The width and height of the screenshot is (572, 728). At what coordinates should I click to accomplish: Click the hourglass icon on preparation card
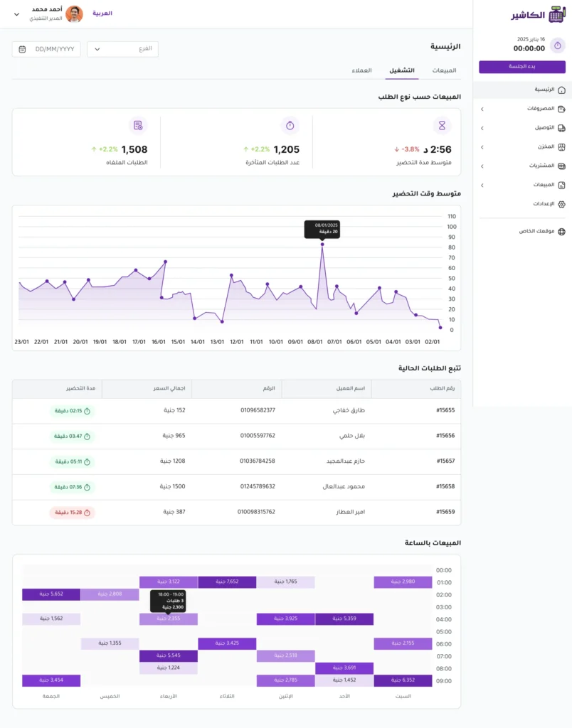pos(444,126)
